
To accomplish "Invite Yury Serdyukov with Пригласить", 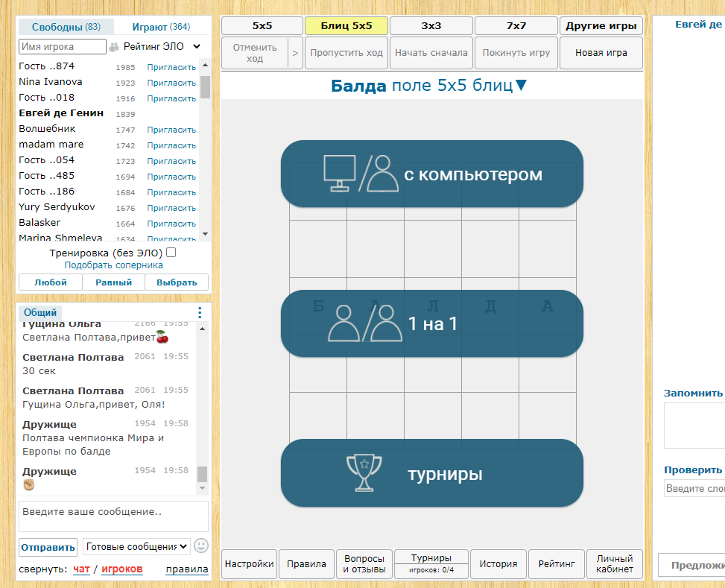I will coord(171,208).
